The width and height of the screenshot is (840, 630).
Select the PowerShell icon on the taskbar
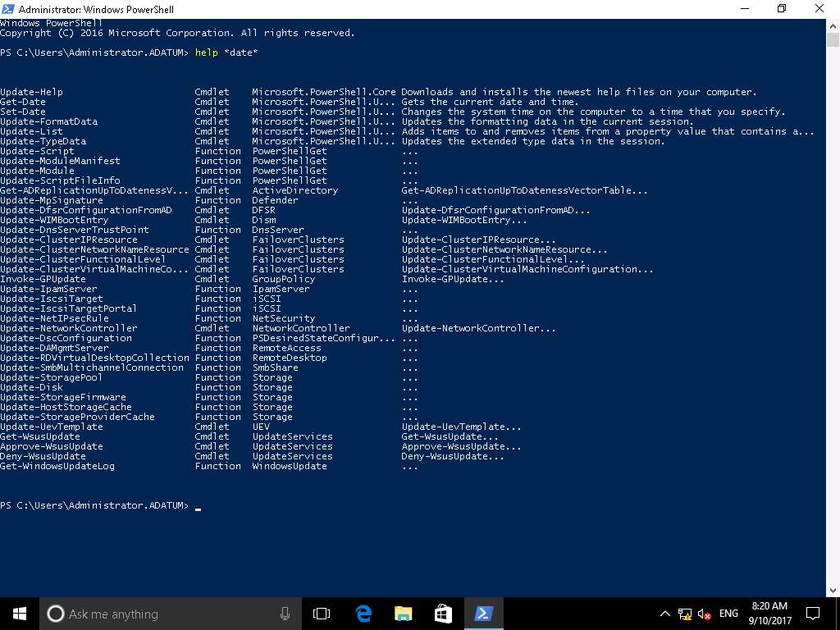tap(484, 614)
